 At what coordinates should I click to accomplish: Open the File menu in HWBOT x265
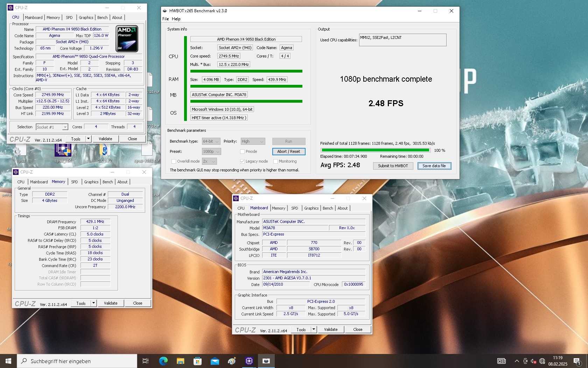pos(166,19)
